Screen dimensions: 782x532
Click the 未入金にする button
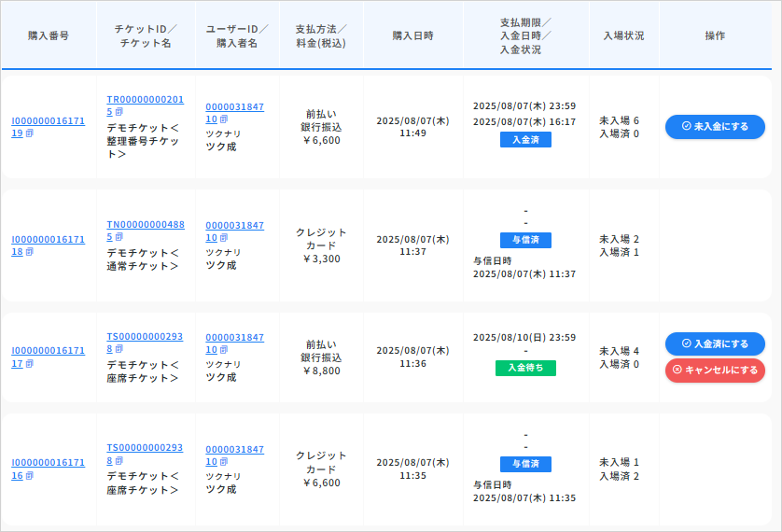(x=715, y=127)
